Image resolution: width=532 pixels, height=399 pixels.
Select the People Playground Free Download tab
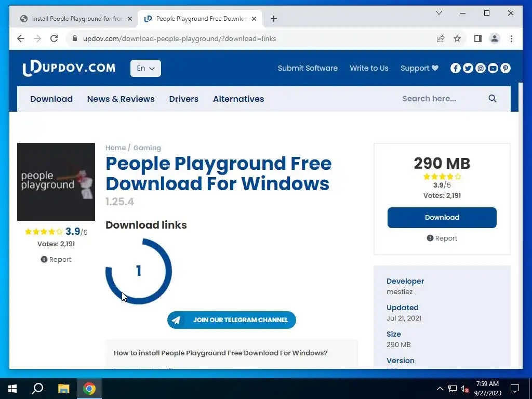(x=200, y=19)
